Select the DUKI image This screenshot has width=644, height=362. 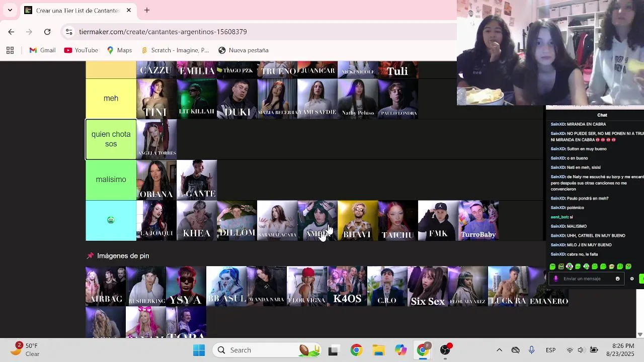pos(237,99)
